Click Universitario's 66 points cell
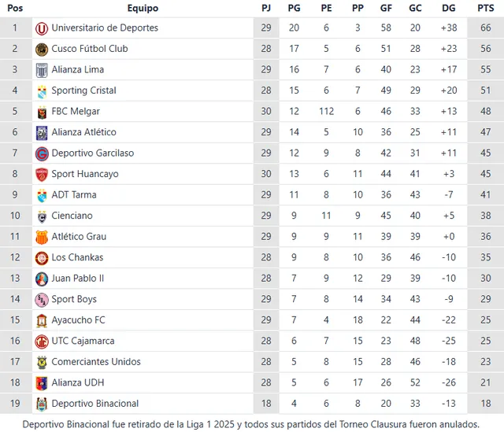Viewport: 504px width, 432px height. coord(486,28)
